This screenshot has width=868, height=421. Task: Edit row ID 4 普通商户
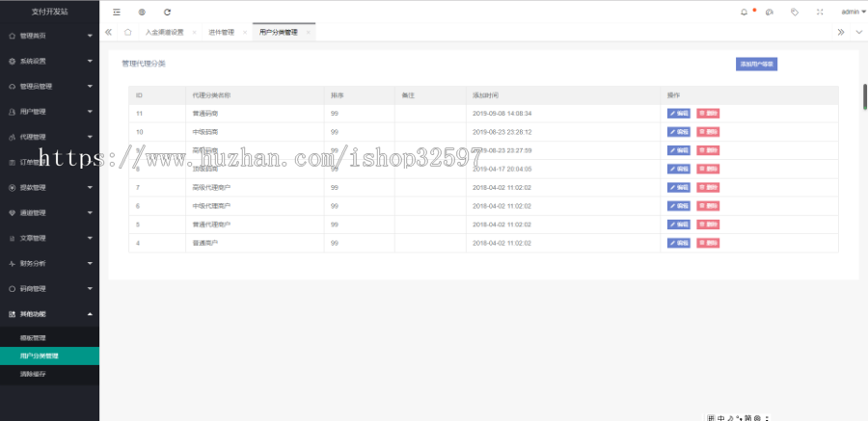point(679,243)
